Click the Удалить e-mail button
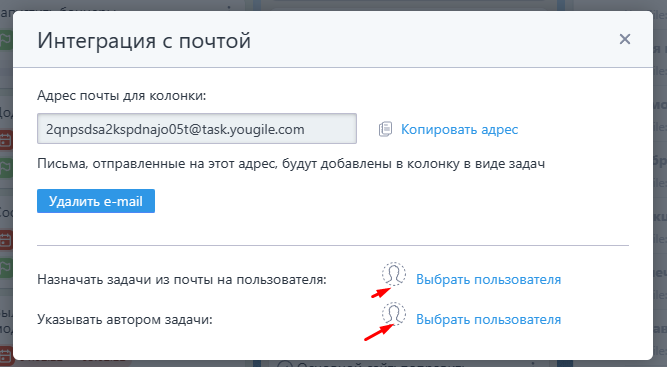667x367 pixels. point(96,201)
